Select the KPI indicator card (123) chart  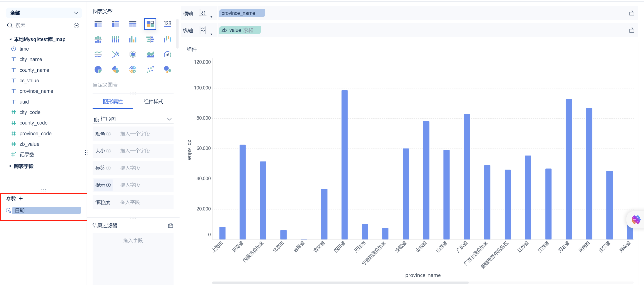[167, 24]
